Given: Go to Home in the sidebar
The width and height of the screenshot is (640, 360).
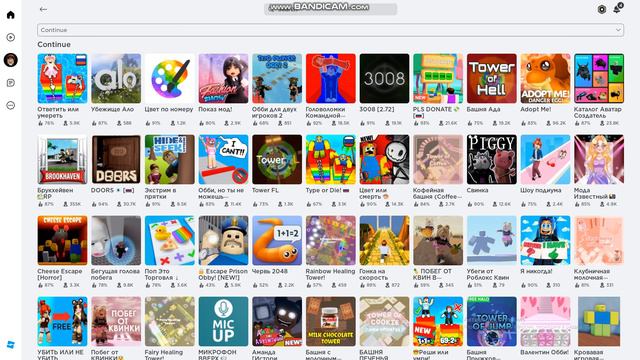Looking at the screenshot, I should pyautogui.click(x=11, y=15).
